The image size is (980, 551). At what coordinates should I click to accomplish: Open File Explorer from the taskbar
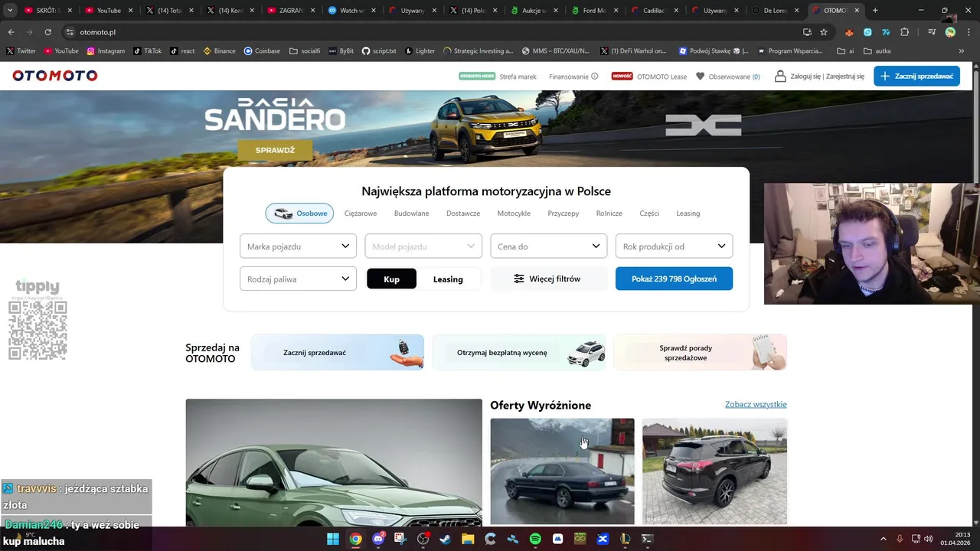coord(468,539)
